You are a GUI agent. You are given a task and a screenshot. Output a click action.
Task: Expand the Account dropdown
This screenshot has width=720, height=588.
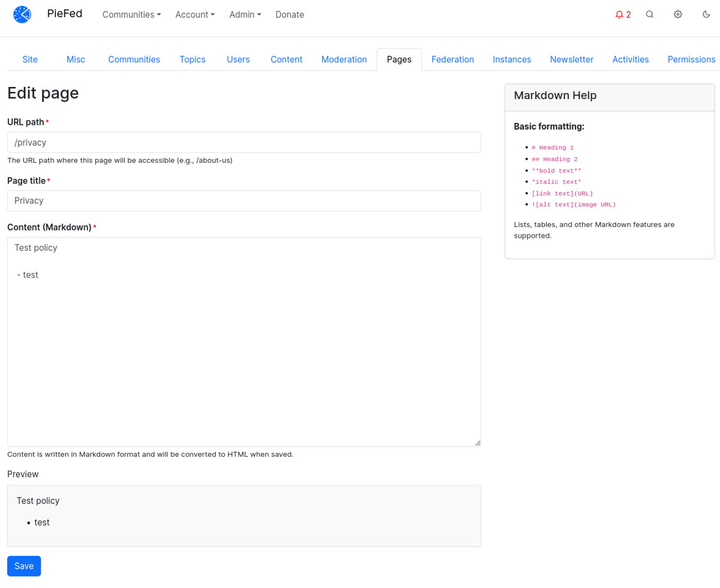coord(195,14)
